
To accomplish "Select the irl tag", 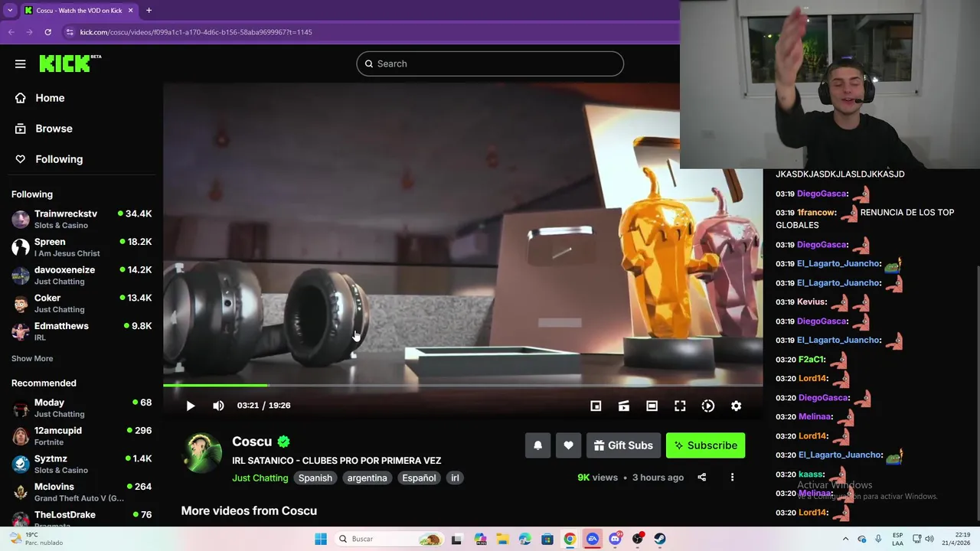I will click(x=455, y=478).
